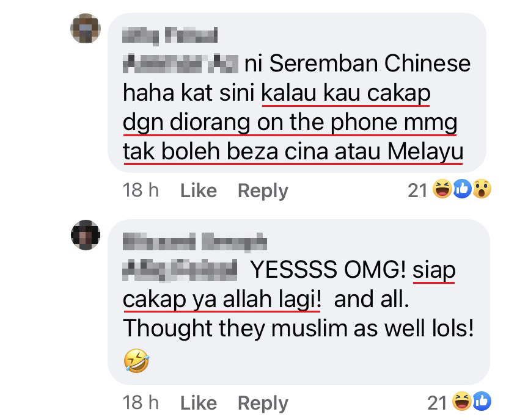Image resolution: width=506 pixels, height=420 pixels.
Task: Click the wow reaction on first comment
Action: tap(482, 189)
